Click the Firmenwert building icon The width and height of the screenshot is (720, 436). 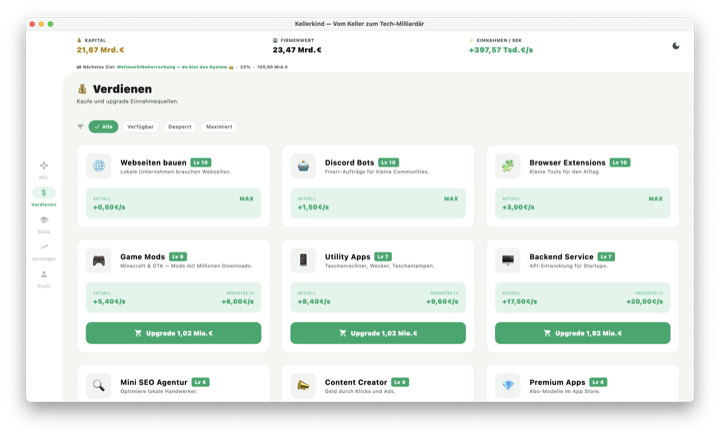[275, 40]
